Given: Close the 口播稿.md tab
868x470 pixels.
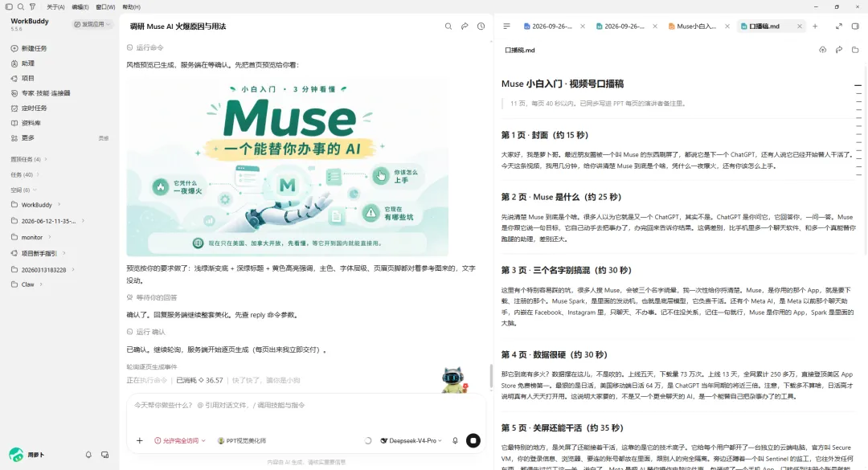Looking at the screenshot, I should (x=800, y=26).
